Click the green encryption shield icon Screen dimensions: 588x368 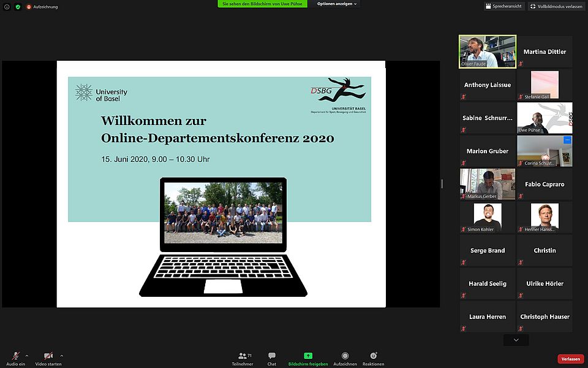pos(18,6)
